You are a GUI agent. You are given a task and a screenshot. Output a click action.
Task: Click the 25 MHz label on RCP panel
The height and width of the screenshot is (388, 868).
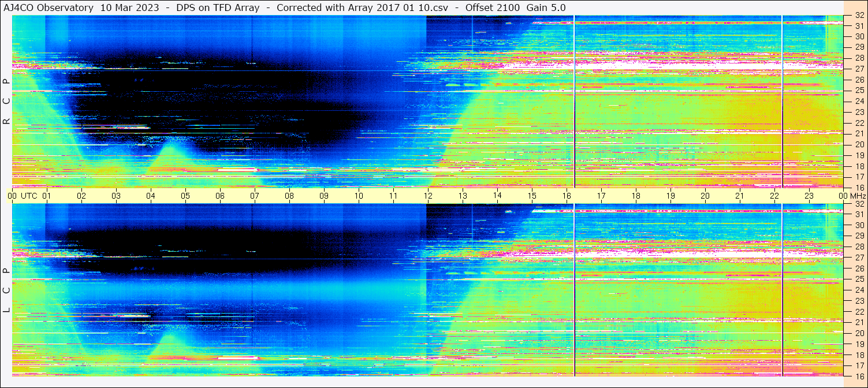(859, 91)
